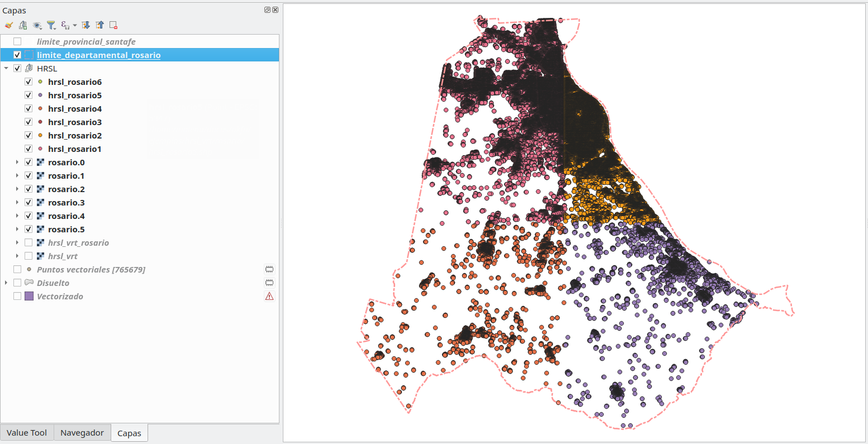
Task: Click warning triangle icon beside Vectorizado
Action: 269,297
